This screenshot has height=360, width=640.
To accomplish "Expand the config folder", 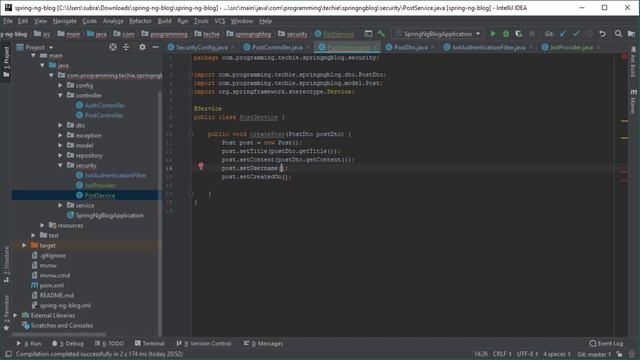I will pos(60,85).
